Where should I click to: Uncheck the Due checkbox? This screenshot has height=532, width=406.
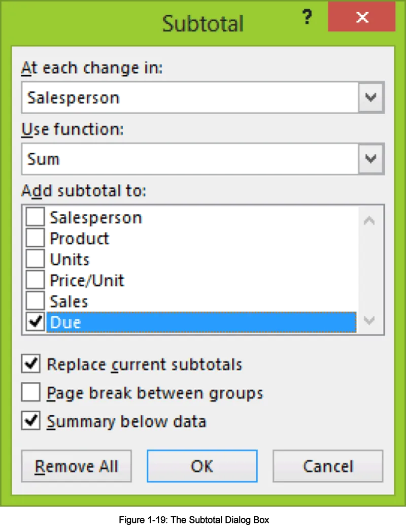pyautogui.click(x=35, y=322)
